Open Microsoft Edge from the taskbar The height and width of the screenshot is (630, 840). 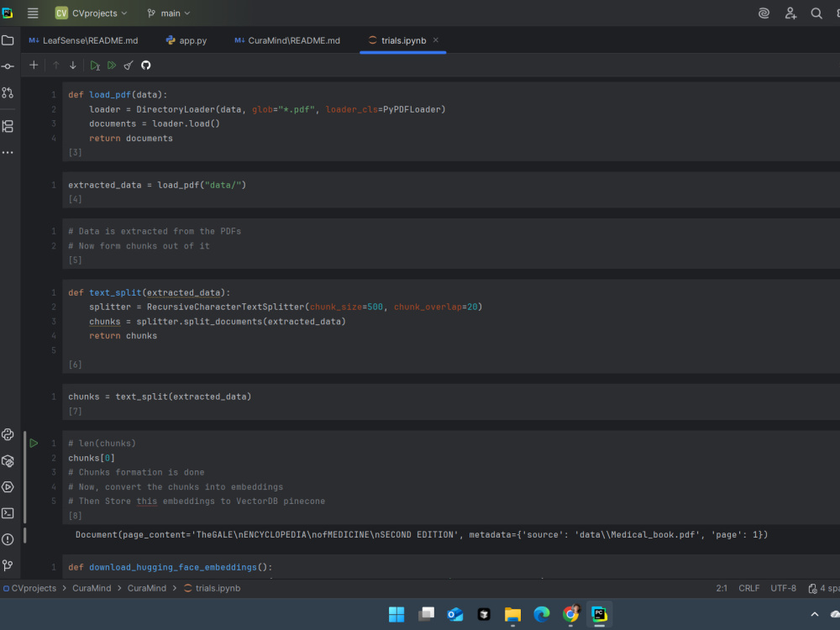[542, 615]
